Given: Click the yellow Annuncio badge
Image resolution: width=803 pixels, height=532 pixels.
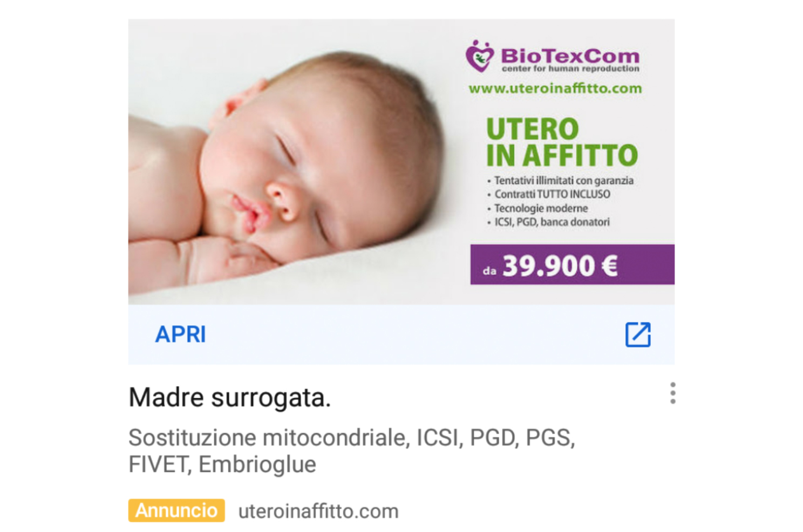Looking at the screenshot, I should pyautogui.click(x=176, y=510).
